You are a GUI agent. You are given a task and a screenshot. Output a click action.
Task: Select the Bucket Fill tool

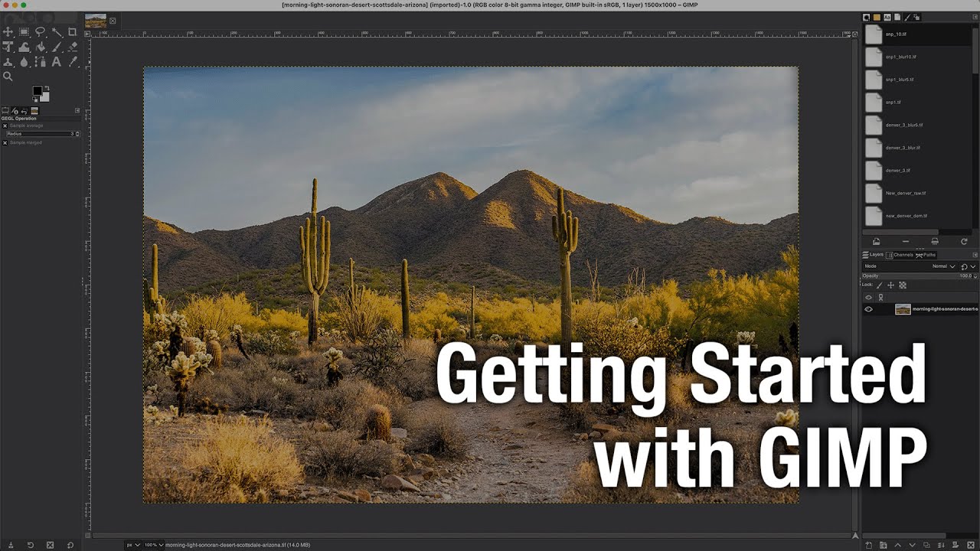pos(40,47)
